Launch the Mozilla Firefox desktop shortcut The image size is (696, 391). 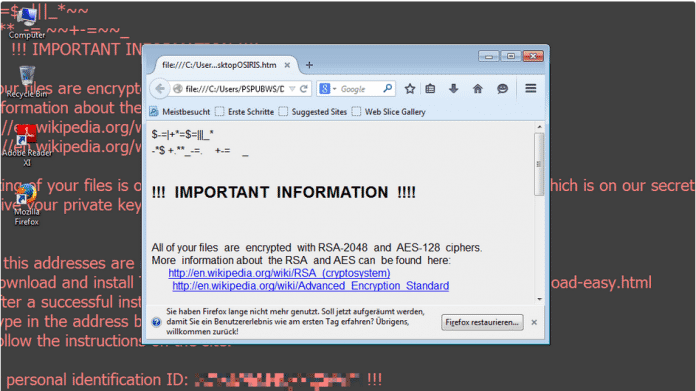tap(26, 205)
